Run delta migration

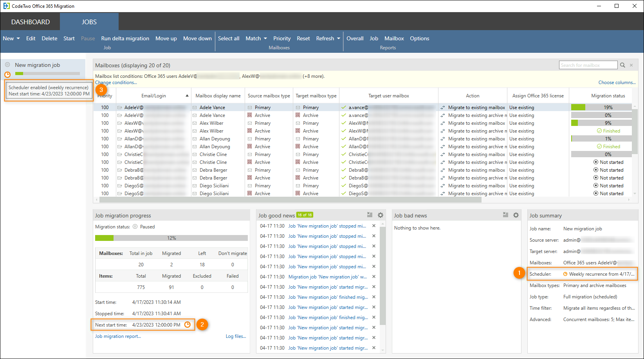click(125, 38)
